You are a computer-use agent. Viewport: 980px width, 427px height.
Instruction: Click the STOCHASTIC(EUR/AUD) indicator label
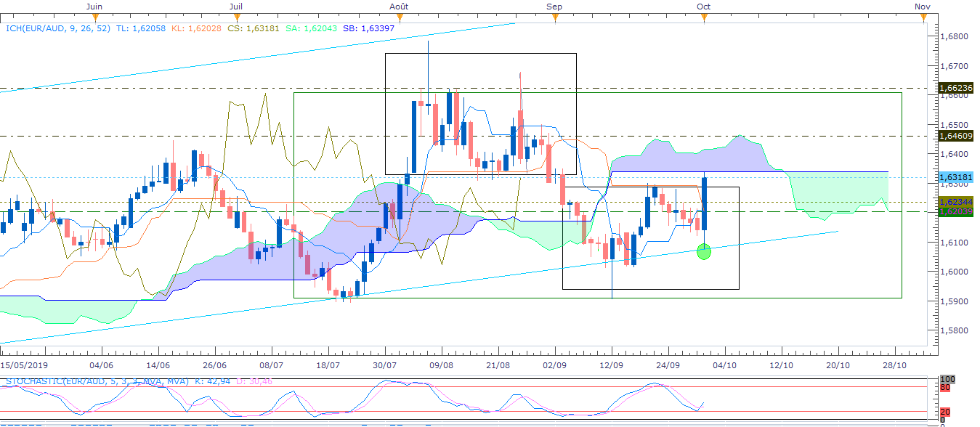tap(97, 381)
